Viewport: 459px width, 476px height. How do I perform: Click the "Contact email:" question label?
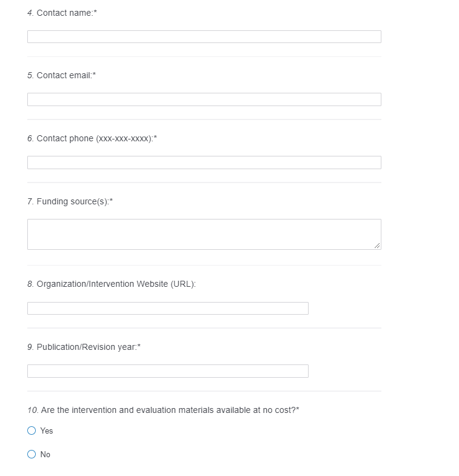pyautogui.click(x=65, y=75)
